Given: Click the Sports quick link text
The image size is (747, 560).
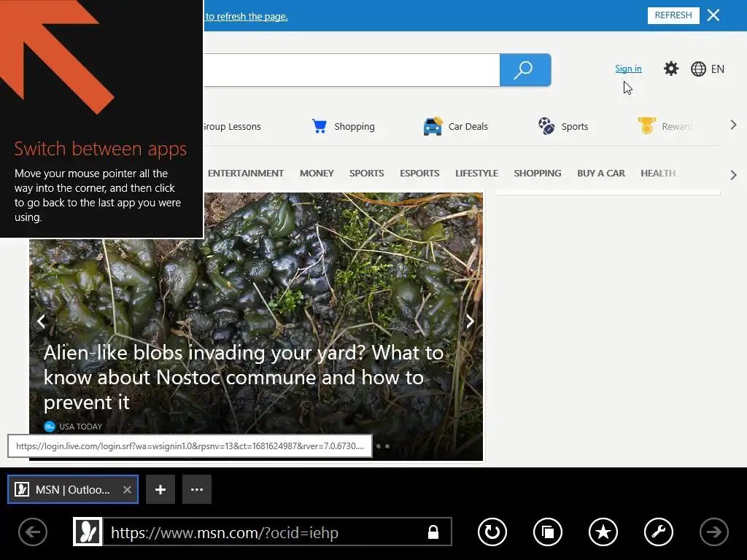Looking at the screenshot, I should pyautogui.click(x=575, y=127).
